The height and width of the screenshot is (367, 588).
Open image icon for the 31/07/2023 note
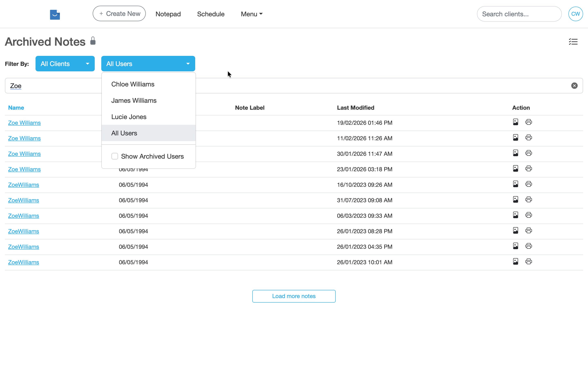click(516, 199)
